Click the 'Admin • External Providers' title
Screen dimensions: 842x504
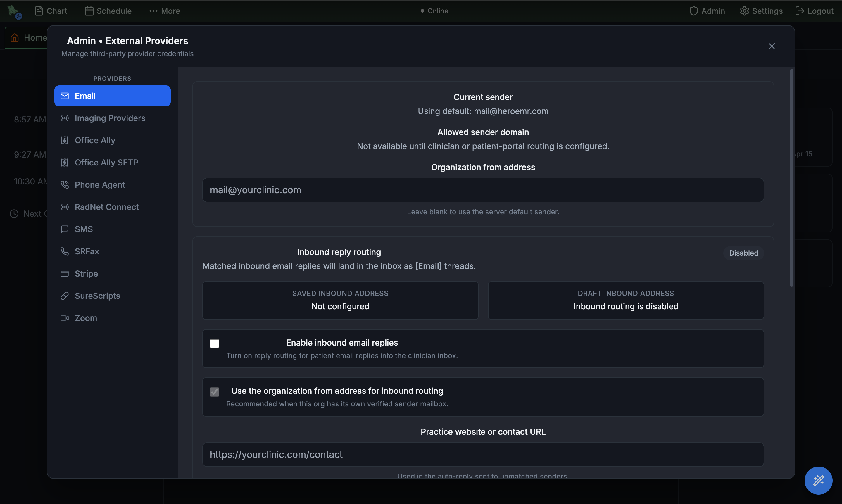[127, 41]
